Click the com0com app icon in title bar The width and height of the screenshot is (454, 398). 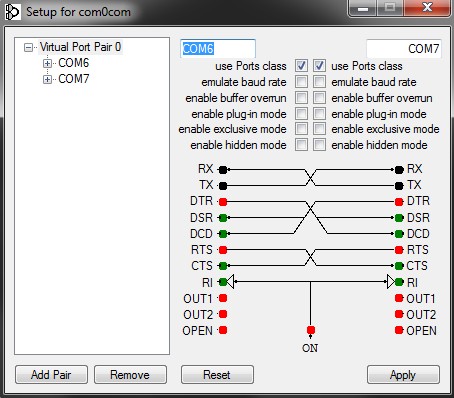coord(13,12)
